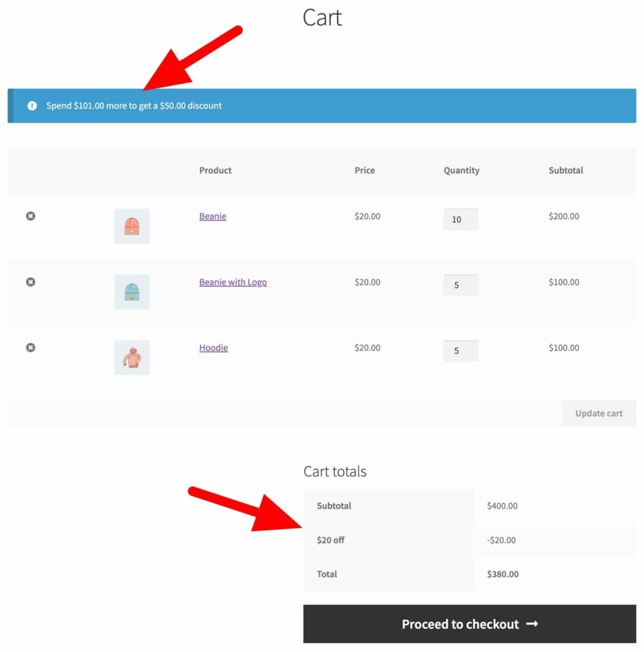Click the blue discount notice banner
This screenshot has height=652, width=644.
[x=380, y=106]
